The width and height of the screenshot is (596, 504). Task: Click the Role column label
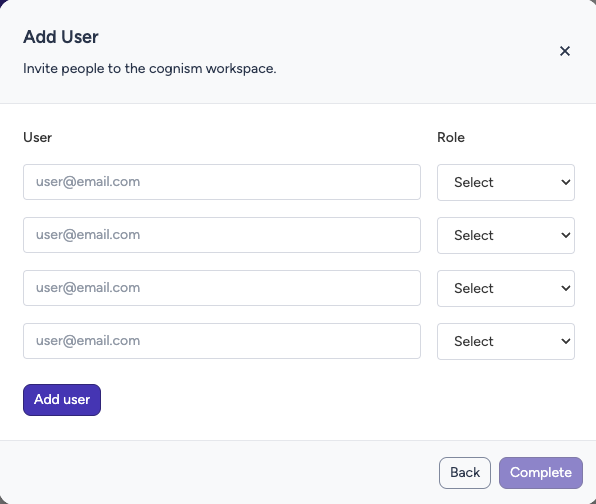point(451,137)
